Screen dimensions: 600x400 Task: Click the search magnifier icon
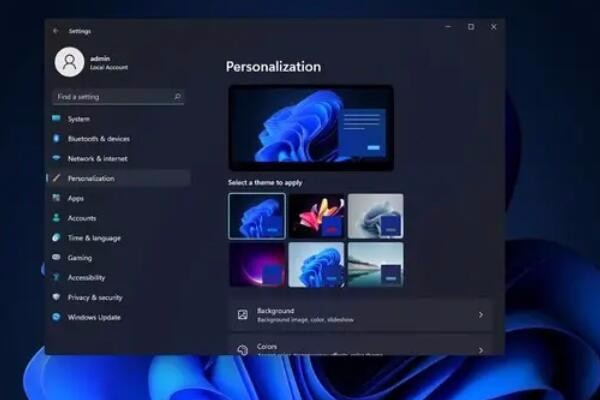click(177, 96)
